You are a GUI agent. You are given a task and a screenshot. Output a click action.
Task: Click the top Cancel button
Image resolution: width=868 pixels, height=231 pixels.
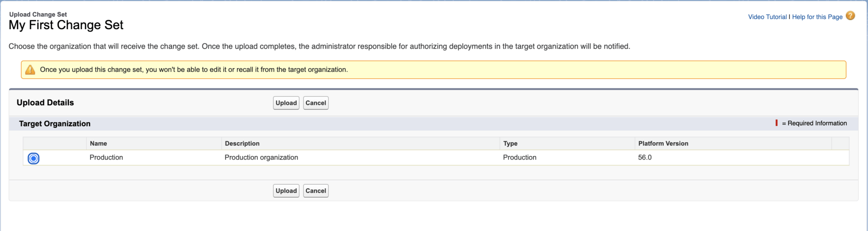tap(316, 103)
